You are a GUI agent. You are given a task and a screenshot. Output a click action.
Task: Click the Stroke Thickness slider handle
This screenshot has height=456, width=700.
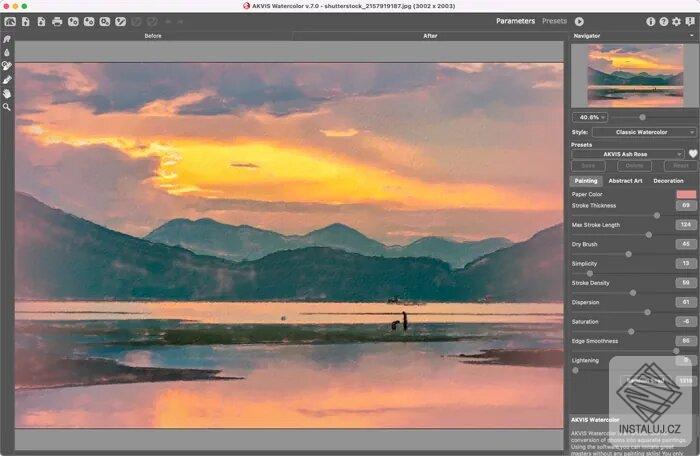[657, 216]
